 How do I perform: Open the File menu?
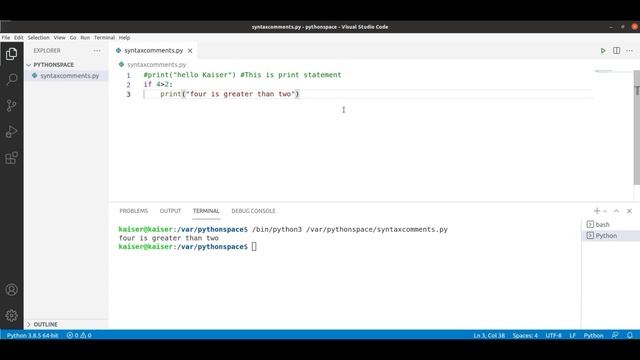pyautogui.click(x=6, y=38)
